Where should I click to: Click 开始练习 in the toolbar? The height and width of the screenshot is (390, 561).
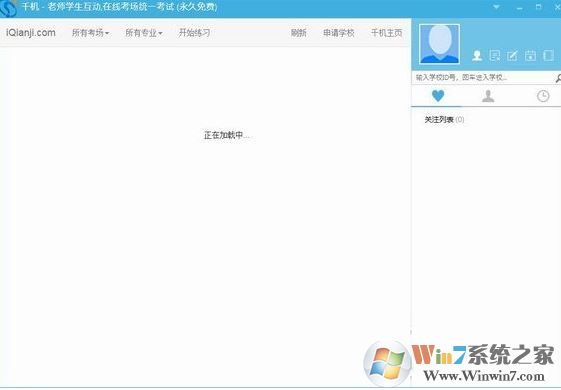pyautogui.click(x=194, y=33)
